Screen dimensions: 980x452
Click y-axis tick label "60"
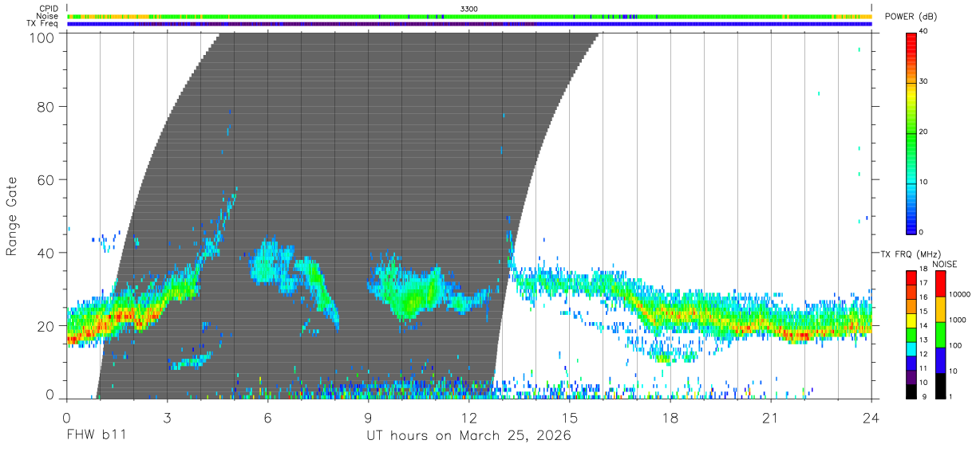tap(45, 179)
